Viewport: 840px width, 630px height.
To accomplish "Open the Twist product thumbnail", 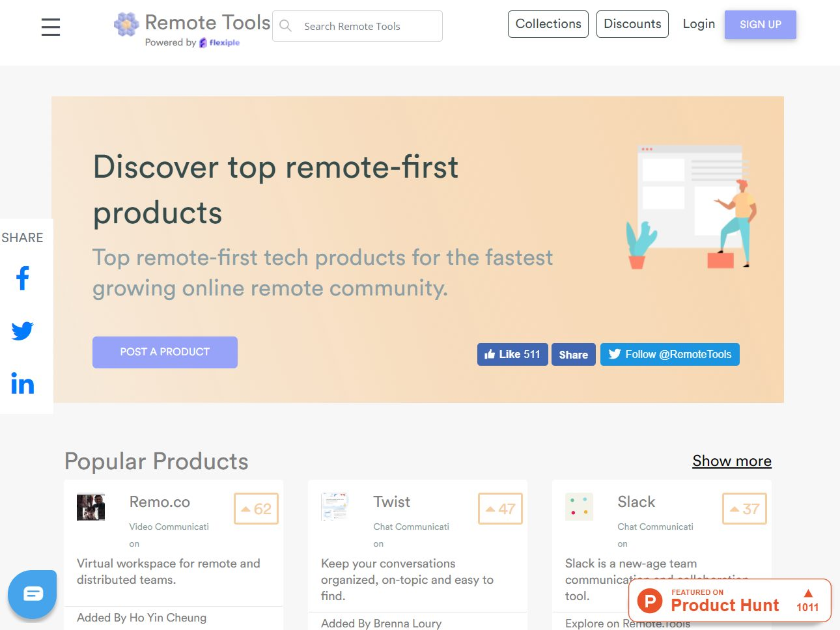I will 335,507.
